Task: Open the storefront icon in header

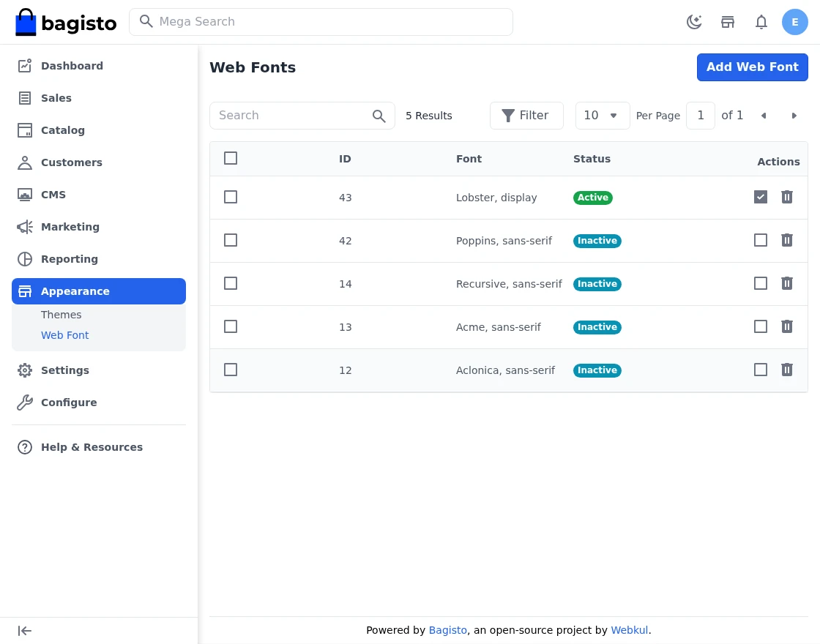Action: point(728,22)
